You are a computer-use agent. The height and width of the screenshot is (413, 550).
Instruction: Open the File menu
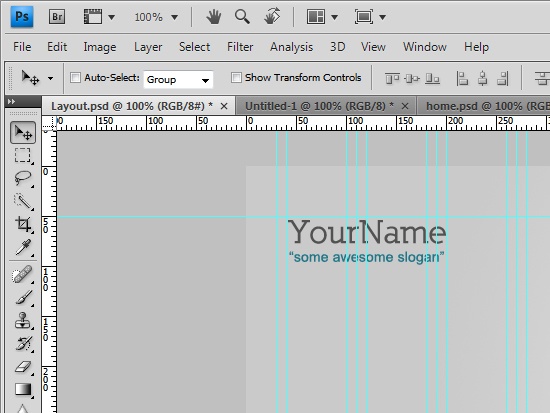(22, 47)
